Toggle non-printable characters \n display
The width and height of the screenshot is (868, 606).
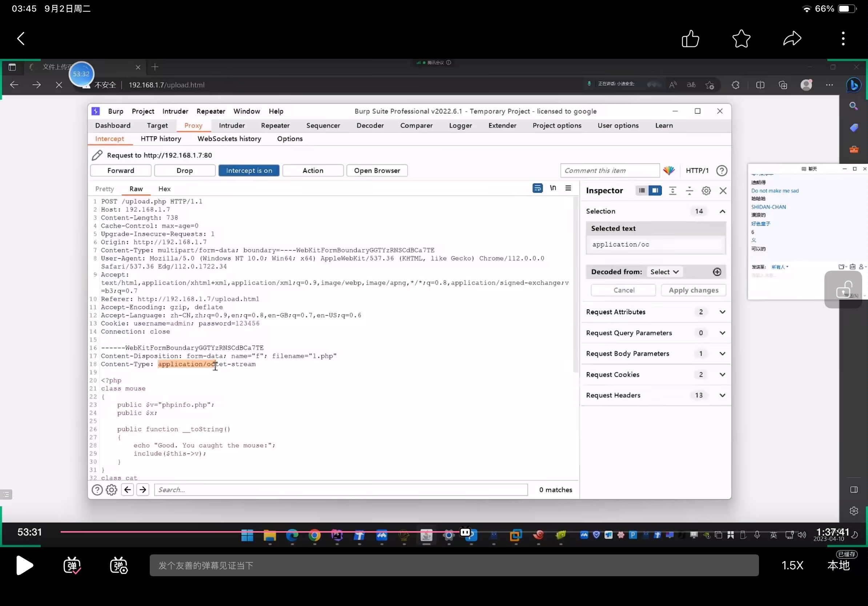click(x=553, y=188)
